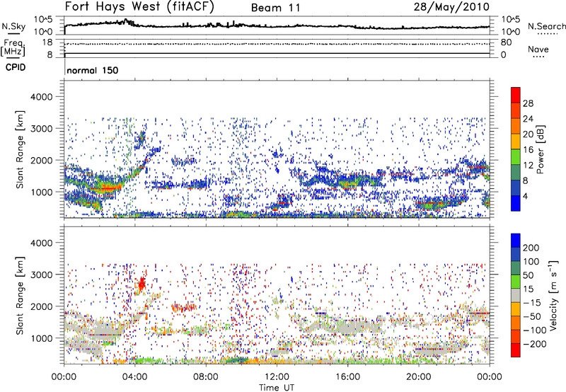Click the date '28/May/2010'
This screenshot has width=566, height=392.
(451, 7)
